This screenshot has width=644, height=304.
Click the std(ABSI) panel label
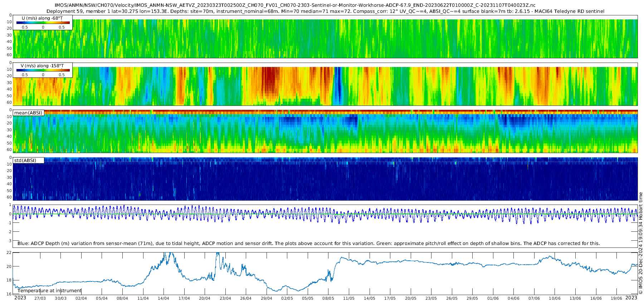tap(25, 161)
